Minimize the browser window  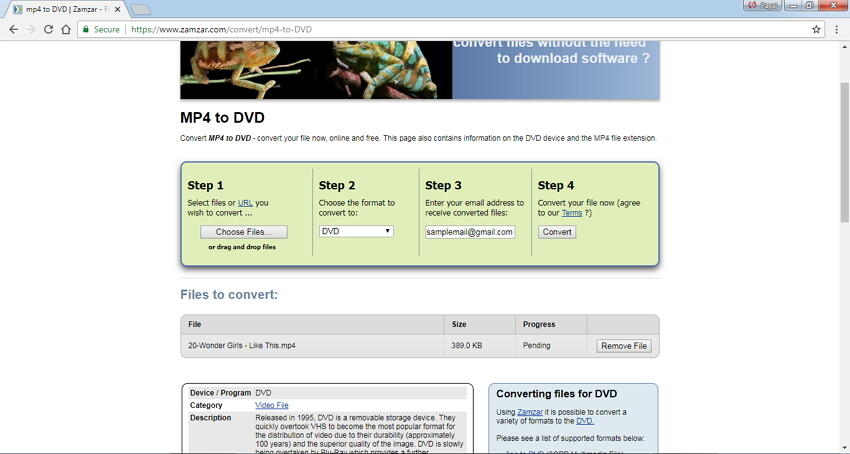[794, 5]
